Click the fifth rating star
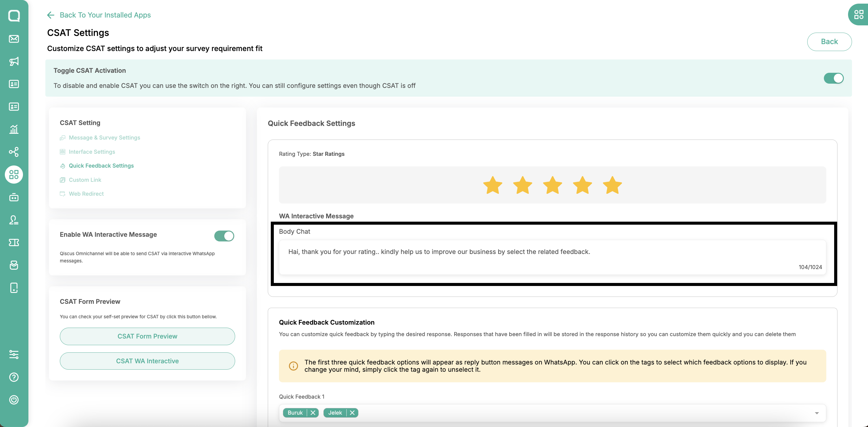Screen dimensions: 868x427 pyautogui.click(x=612, y=185)
